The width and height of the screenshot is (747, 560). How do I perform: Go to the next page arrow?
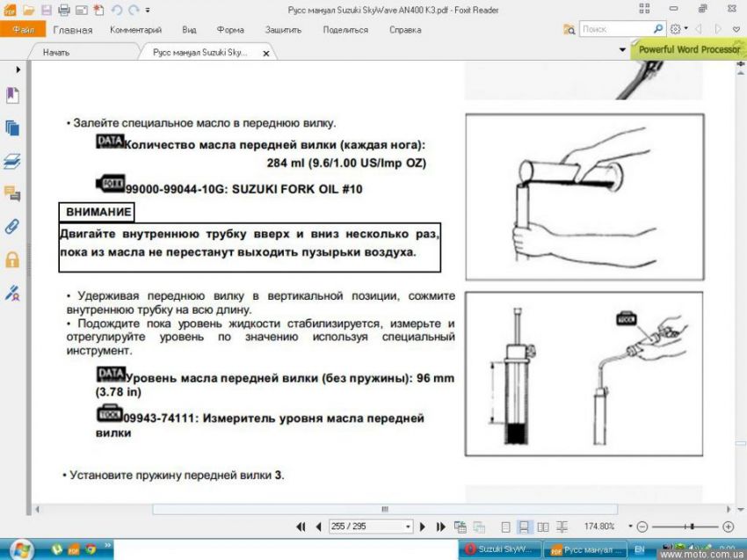pos(423,527)
